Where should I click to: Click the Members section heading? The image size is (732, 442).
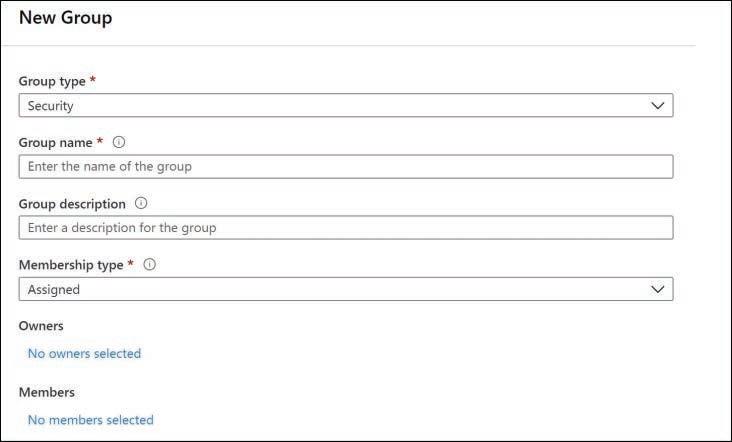click(46, 392)
